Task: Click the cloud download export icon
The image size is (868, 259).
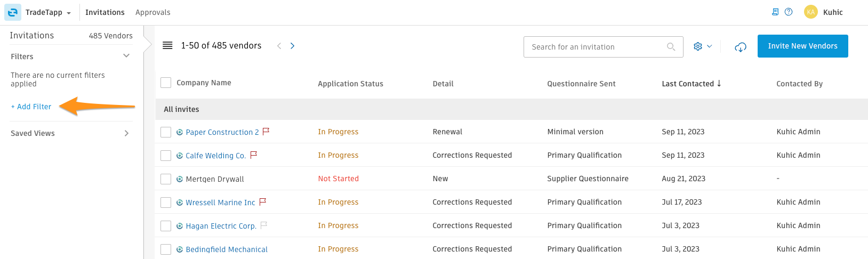Action: coord(741,47)
